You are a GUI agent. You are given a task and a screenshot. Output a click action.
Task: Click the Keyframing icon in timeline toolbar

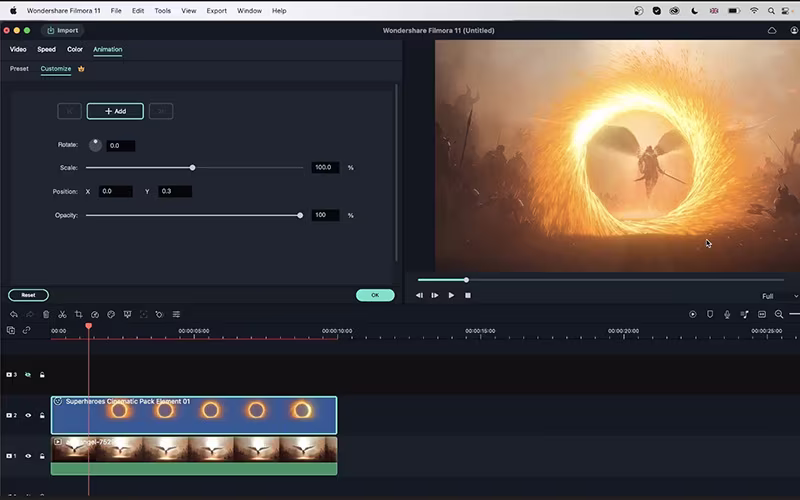[160, 314]
